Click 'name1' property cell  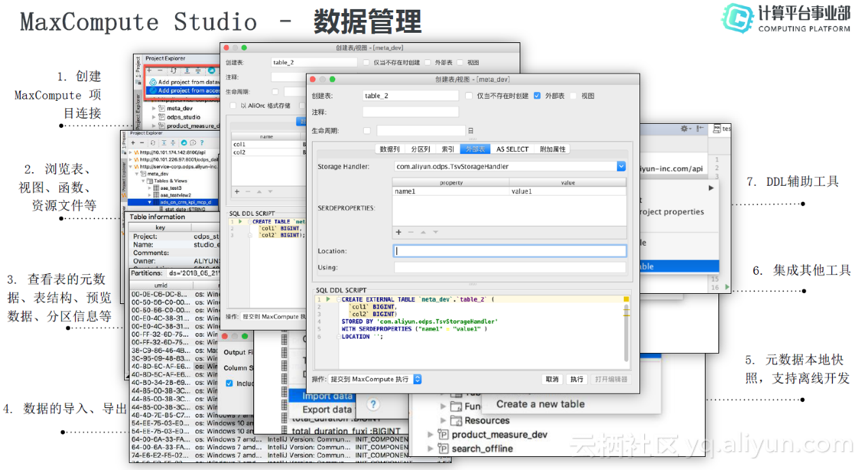[x=451, y=191]
